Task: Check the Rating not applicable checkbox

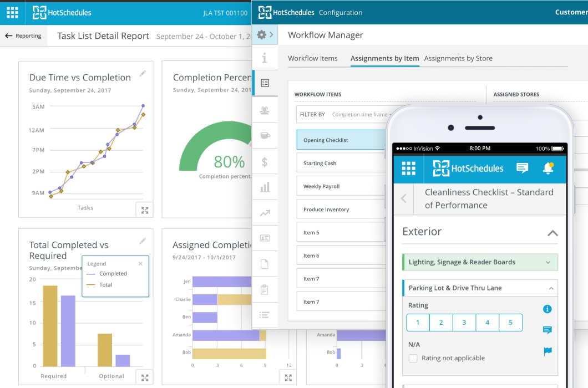Action: (x=413, y=358)
